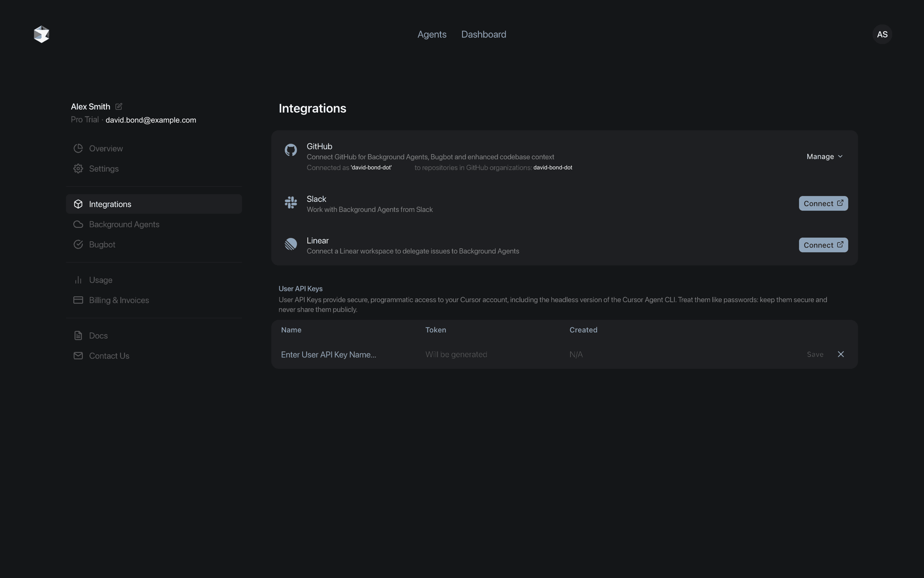Focus the Enter User API Key Name field
924x578 pixels.
tap(329, 355)
